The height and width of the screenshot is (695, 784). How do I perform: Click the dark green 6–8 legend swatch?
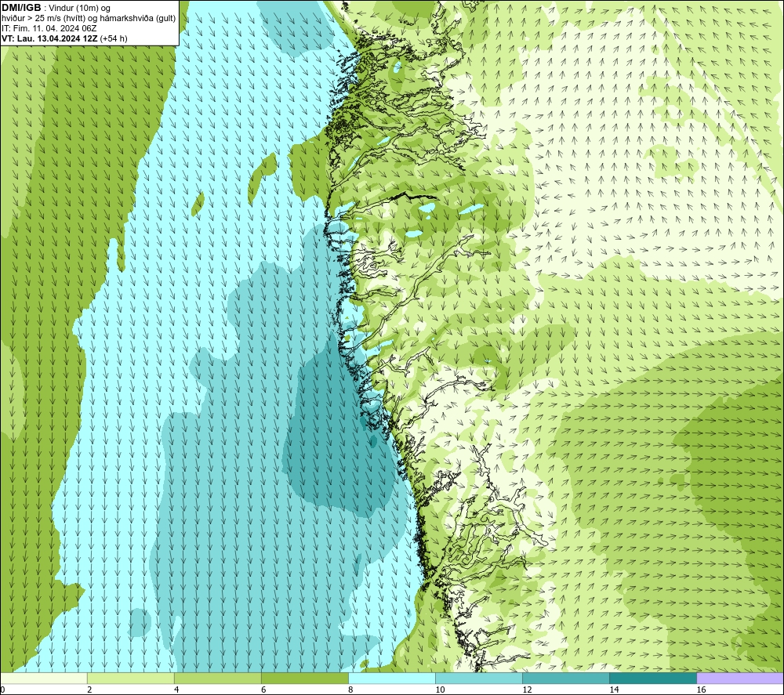coord(305,678)
